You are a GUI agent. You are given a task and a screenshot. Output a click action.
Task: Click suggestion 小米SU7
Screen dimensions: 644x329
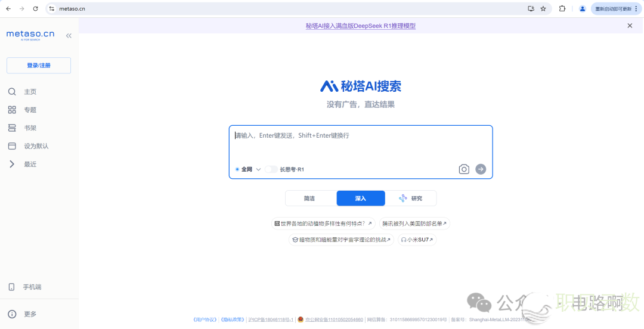[417, 240]
